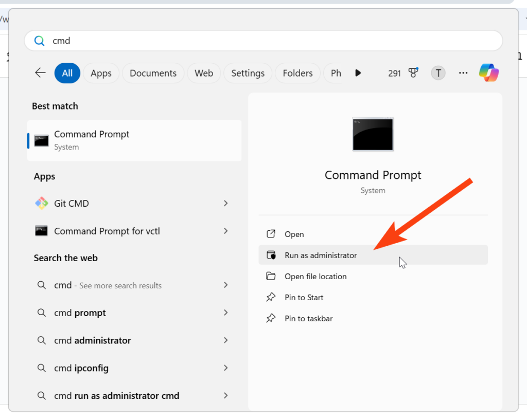Click Pin to Start option
This screenshot has width=527, height=420.
click(304, 298)
